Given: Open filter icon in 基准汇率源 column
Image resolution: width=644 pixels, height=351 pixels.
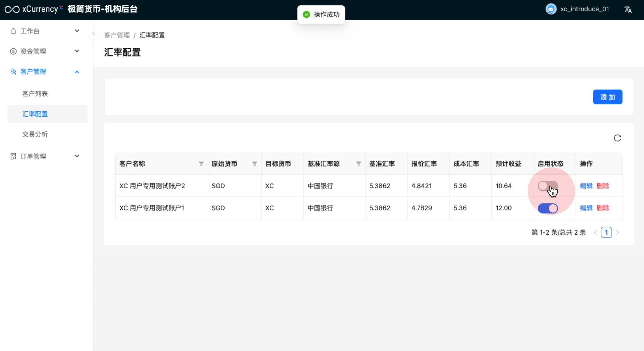Looking at the screenshot, I should [x=358, y=164].
